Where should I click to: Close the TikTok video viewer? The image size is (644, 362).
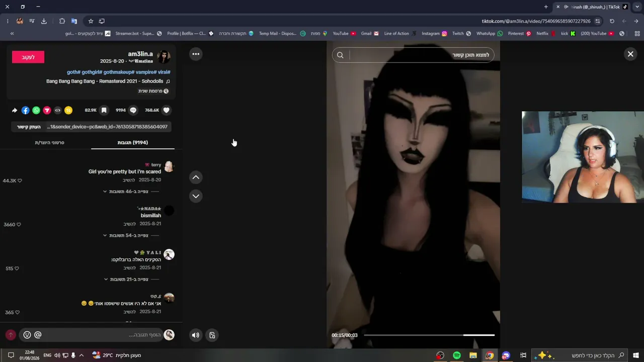[x=630, y=54]
